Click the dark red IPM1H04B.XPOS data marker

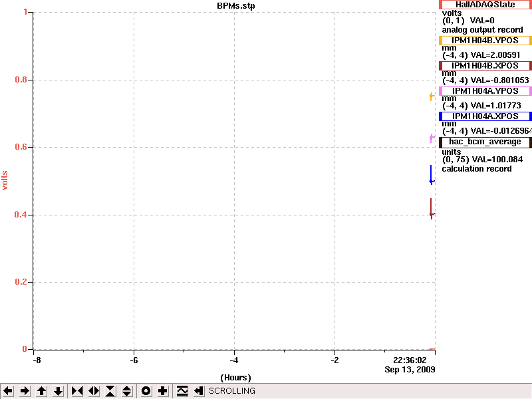431,209
